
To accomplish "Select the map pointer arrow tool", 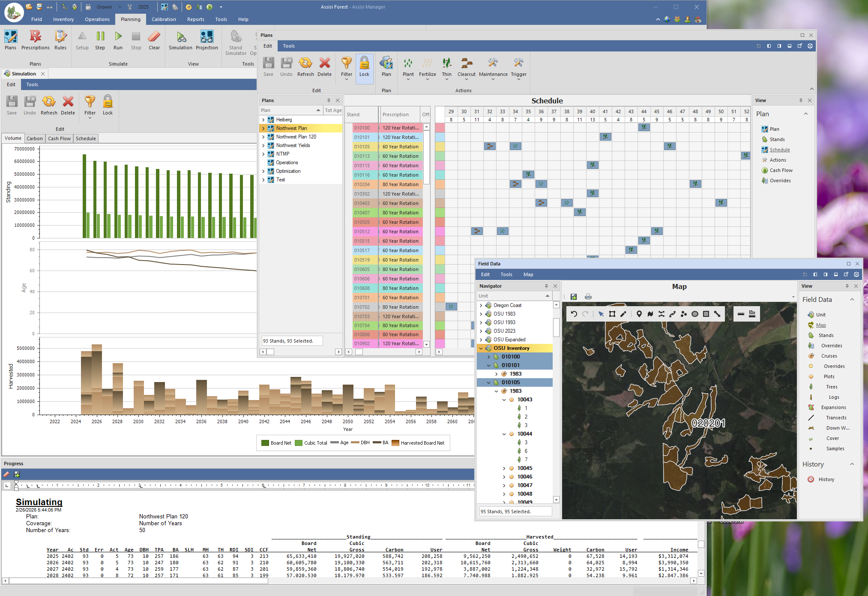I will tap(601, 314).
